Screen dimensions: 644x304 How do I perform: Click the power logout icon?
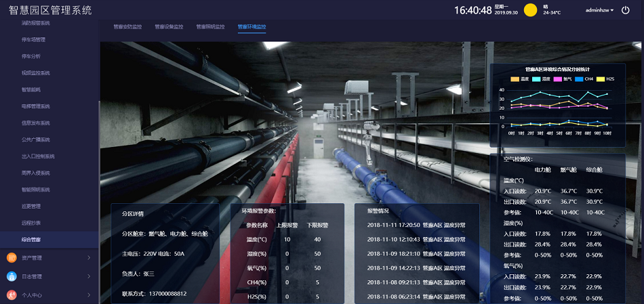(x=625, y=10)
